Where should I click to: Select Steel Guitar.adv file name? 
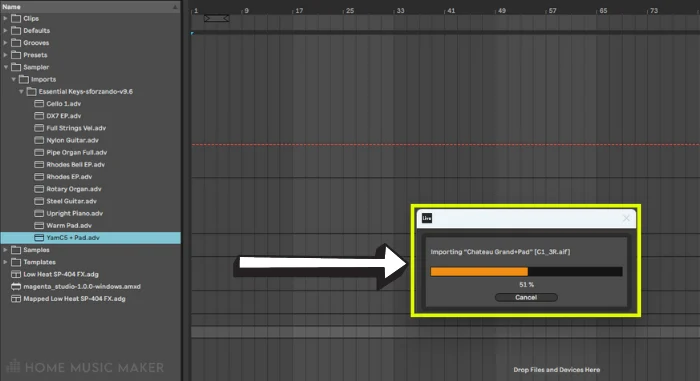point(71,201)
